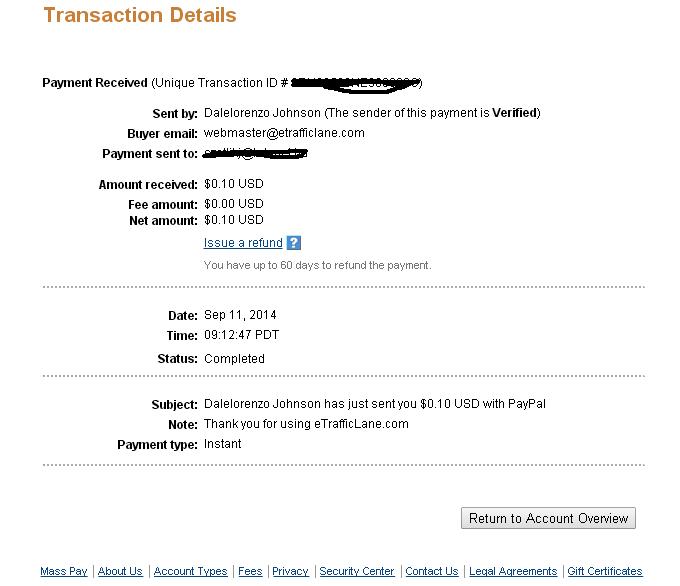Open the About Us footer link
Screen dimensions: 680x586
(x=120, y=571)
